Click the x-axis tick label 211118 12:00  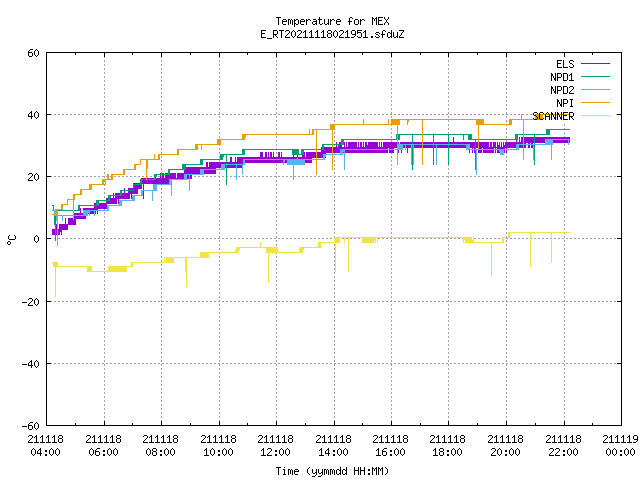[276, 446]
